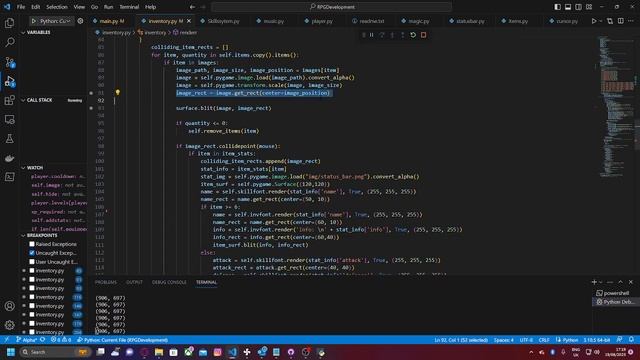This screenshot has height=360, width=640.
Task: Collapse the BREAKPOINTS section
Action: click(23, 236)
